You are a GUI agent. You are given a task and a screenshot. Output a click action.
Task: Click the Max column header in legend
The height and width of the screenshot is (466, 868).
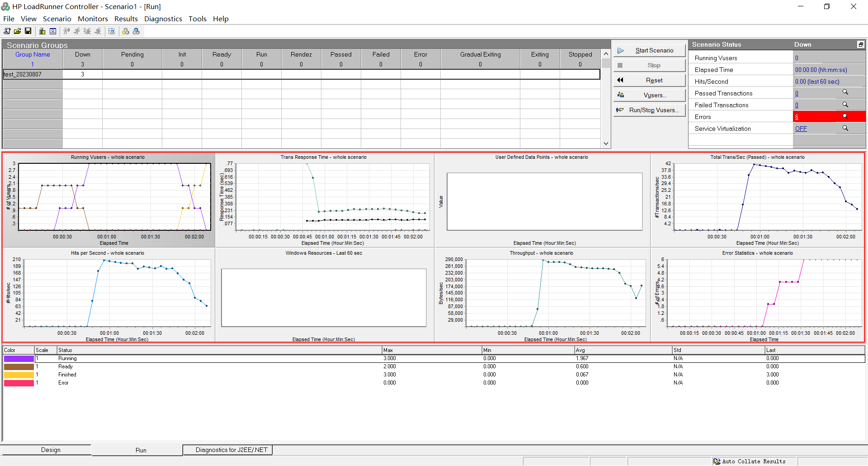click(432, 350)
